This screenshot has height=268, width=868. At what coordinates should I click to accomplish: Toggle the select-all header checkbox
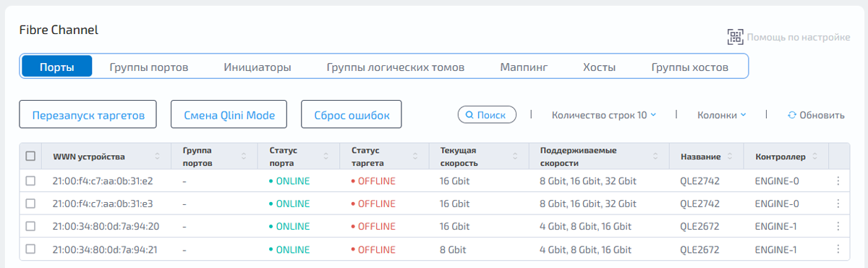pyautogui.click(x=30, y=156)
